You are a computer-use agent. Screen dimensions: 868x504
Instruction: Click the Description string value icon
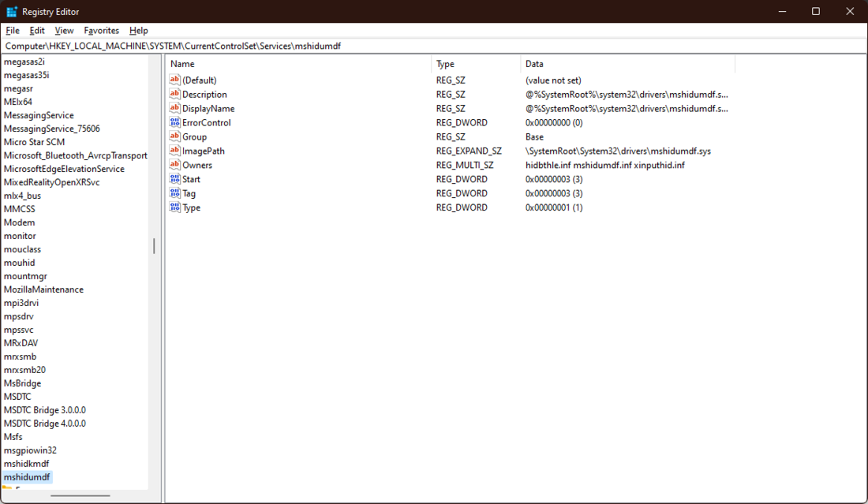pyautogui.click(x=175, y=95)
